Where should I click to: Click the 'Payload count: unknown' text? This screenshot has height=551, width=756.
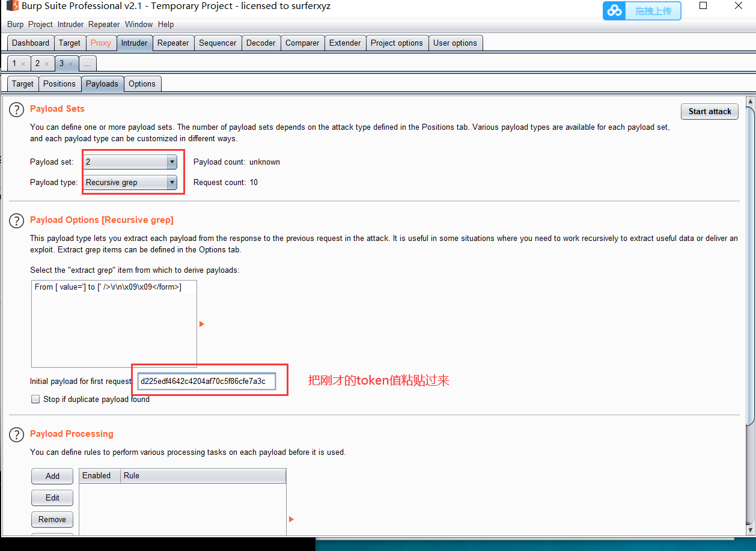237,162
